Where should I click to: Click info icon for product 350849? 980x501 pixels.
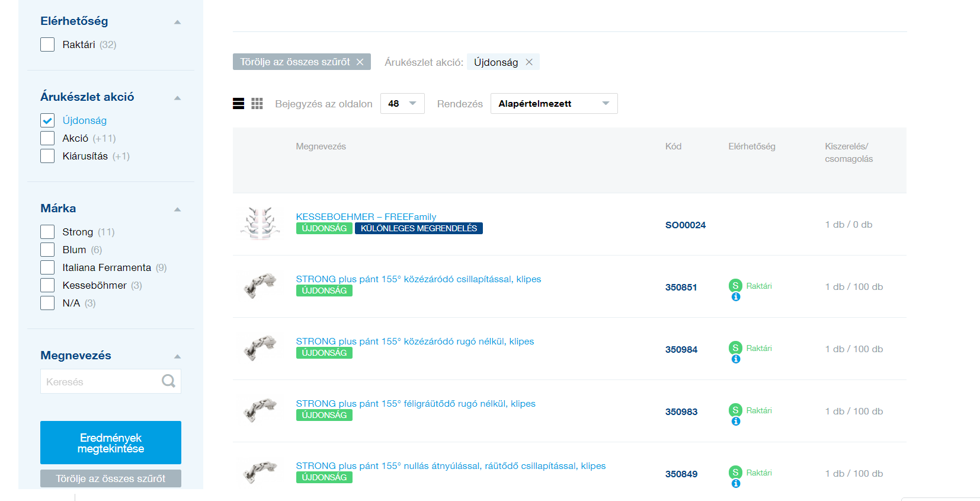[735, 484]
